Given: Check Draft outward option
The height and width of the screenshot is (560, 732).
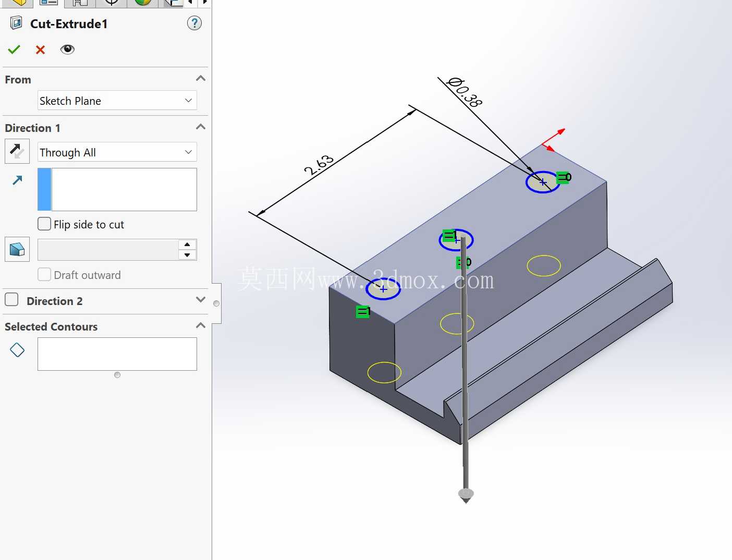Looking at the screenshot, I should coord(44,275).
